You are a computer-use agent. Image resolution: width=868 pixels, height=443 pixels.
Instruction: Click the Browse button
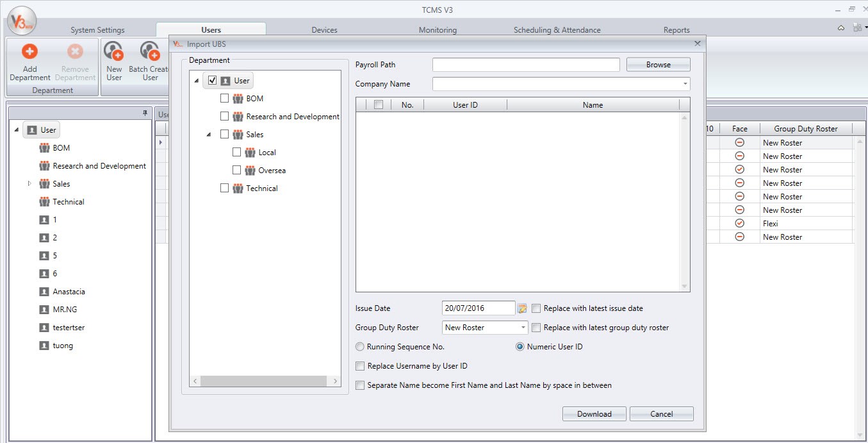click(x=658, y=65)
